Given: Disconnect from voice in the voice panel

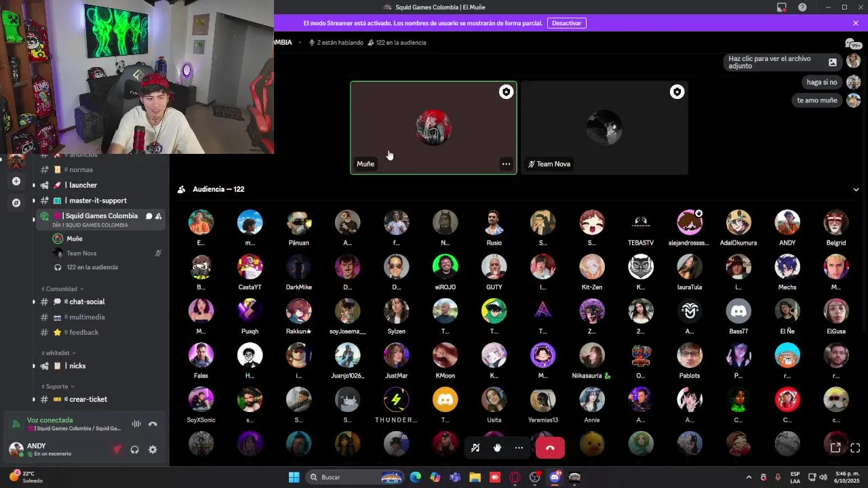Looking at the screenshot, I should click(x=153, y=424).
